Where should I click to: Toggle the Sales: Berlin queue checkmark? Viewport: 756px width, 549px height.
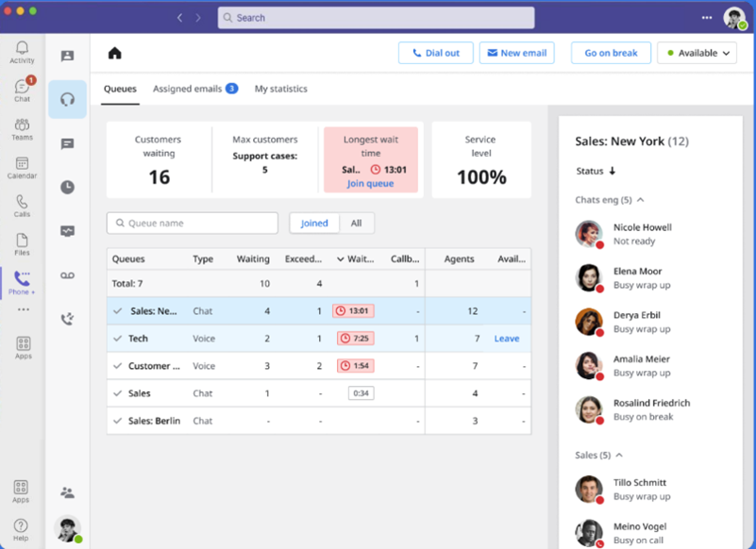click(x=118, y=421)
